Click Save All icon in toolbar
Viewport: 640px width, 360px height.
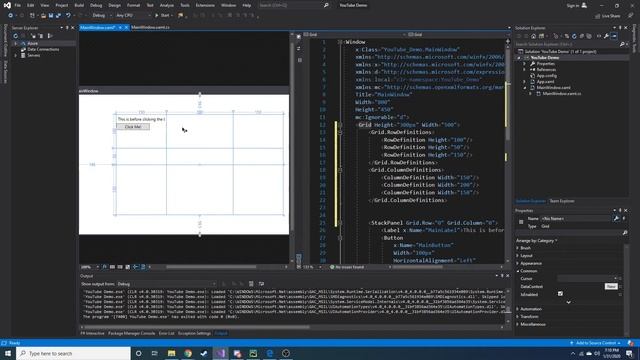(58, 16)
